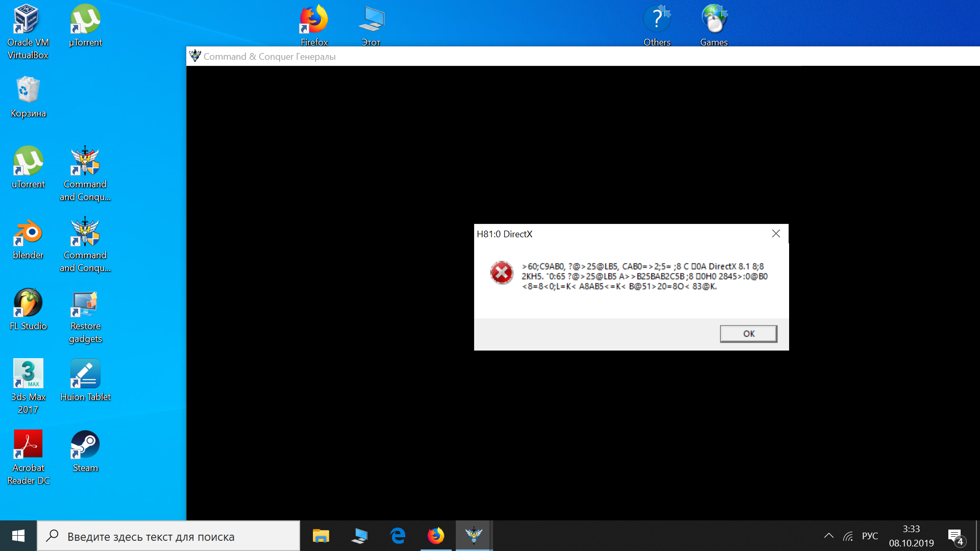Viewport: 980px width, 551px height.
Task: Open Action Center notification panel
Action: coord(957,536)
